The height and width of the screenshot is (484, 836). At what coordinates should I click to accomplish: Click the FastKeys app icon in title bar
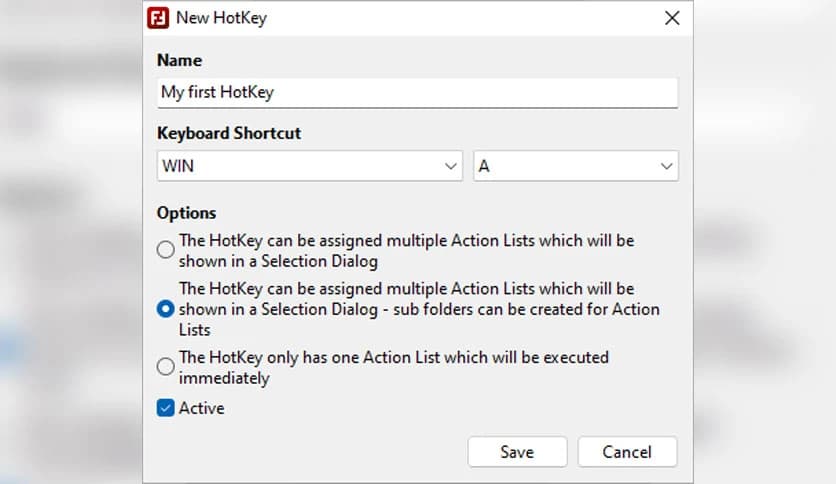(x=158, y=18)
